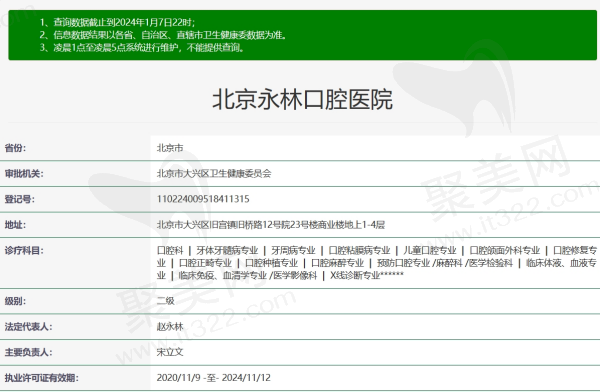
Task: Click the 诊疗科目 label
Action: (24, 251)
